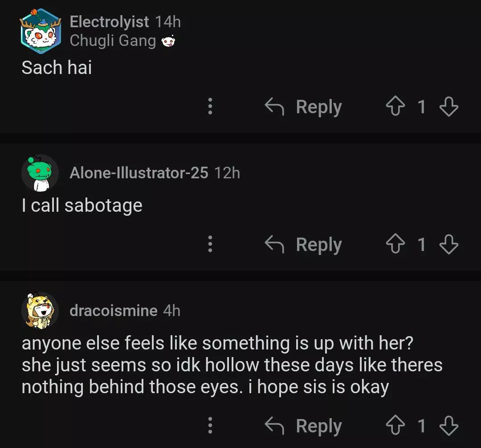Screen dimensions: 481x448
Task: Open more options for Electrolyist's comment
Action: [210, 107]
